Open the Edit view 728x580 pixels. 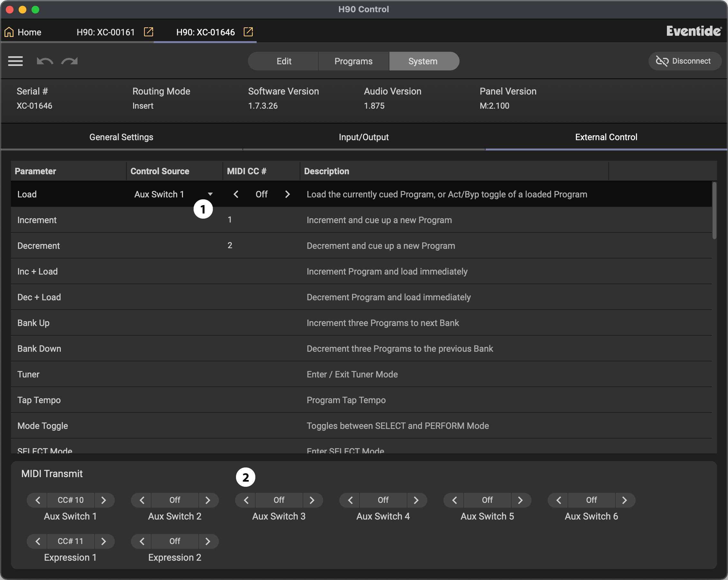click(x=284, y=61)
